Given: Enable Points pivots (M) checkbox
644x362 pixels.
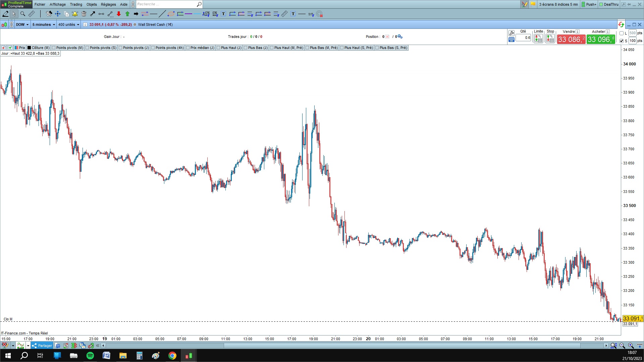Looking at the screenshot, I should click(54, 48).
